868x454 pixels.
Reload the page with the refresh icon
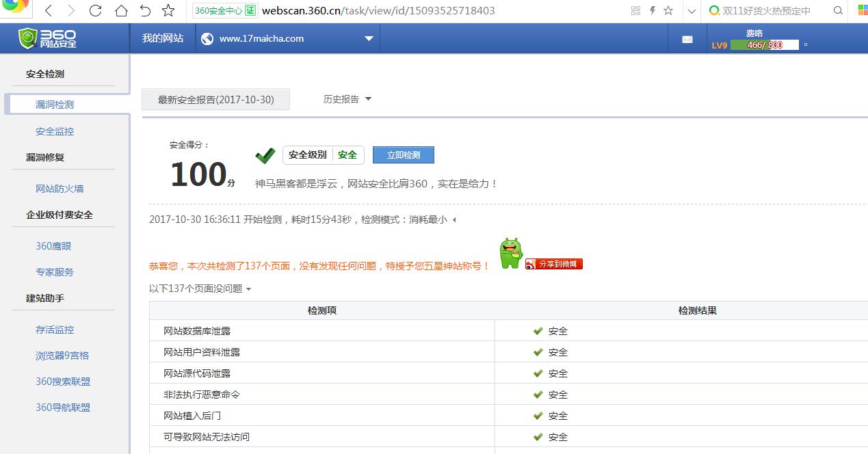pos(96,11)
